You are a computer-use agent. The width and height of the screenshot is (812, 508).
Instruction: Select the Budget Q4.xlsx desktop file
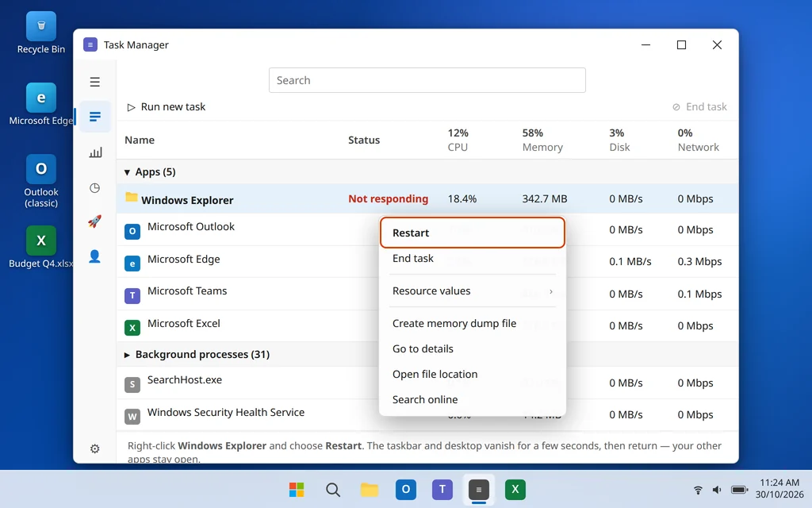click(41, 248)
